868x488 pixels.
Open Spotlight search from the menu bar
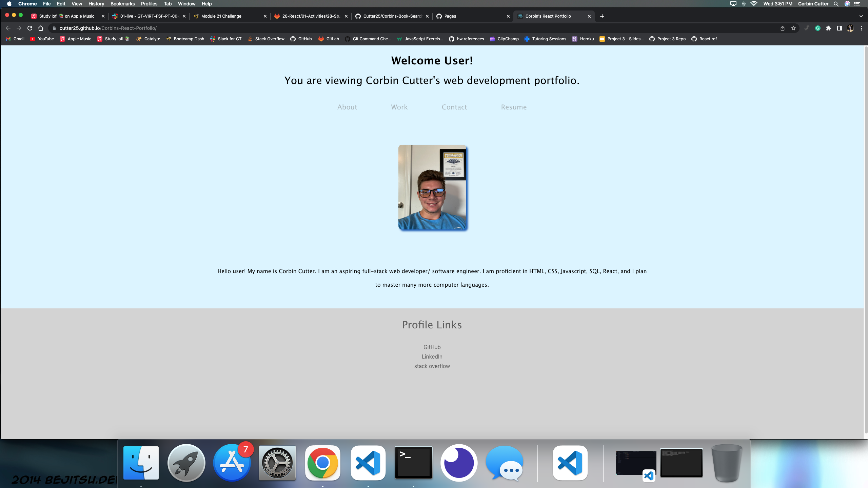click(835, 4)
